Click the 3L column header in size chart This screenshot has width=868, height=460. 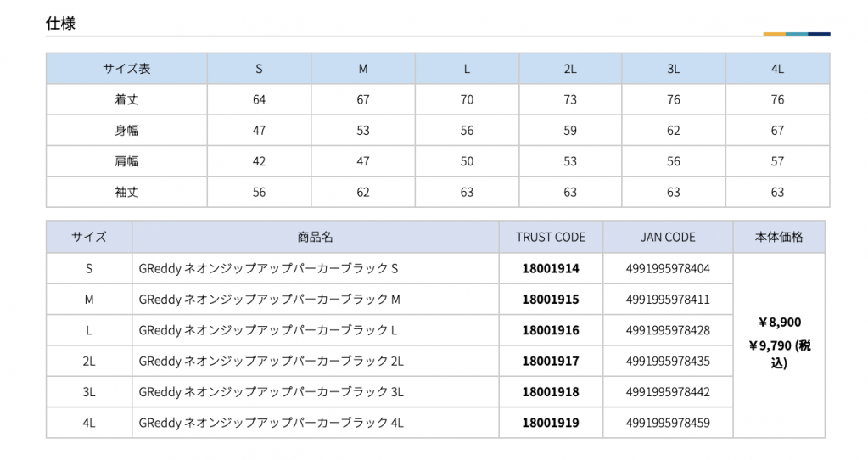tap(674, 69)
